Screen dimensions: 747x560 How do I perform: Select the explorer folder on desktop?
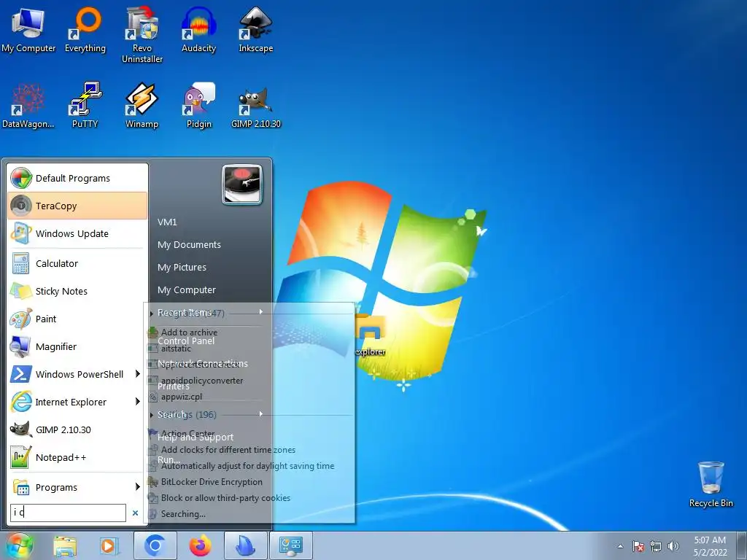(370, 335)
